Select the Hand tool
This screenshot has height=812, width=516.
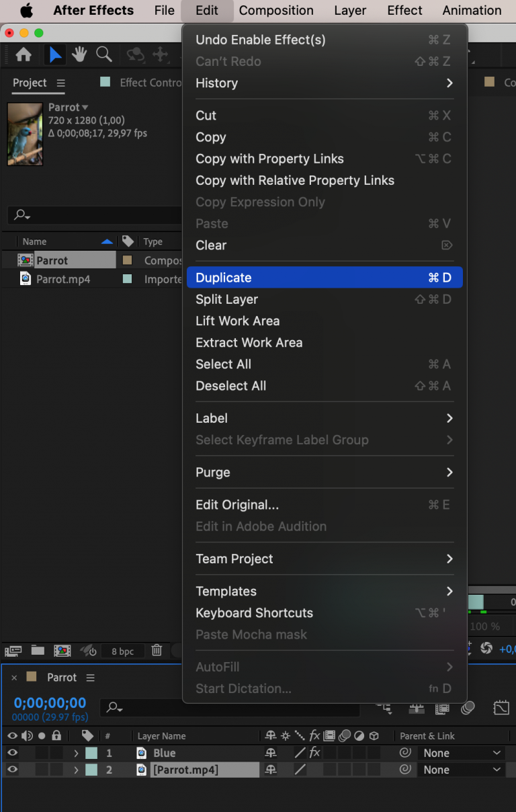point(79,55)
